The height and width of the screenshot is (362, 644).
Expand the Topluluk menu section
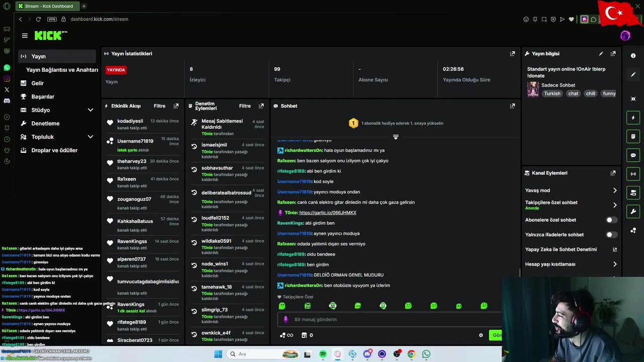click(x=91, y=137)
